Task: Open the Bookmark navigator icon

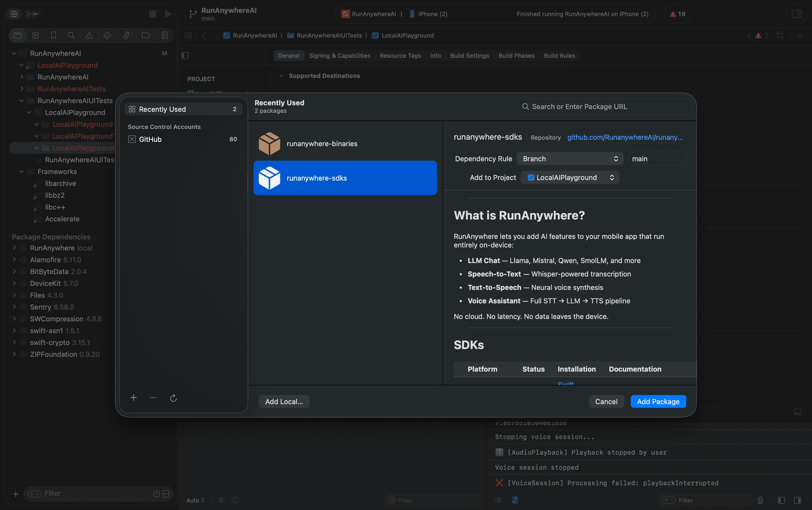Action: [53, 36]
